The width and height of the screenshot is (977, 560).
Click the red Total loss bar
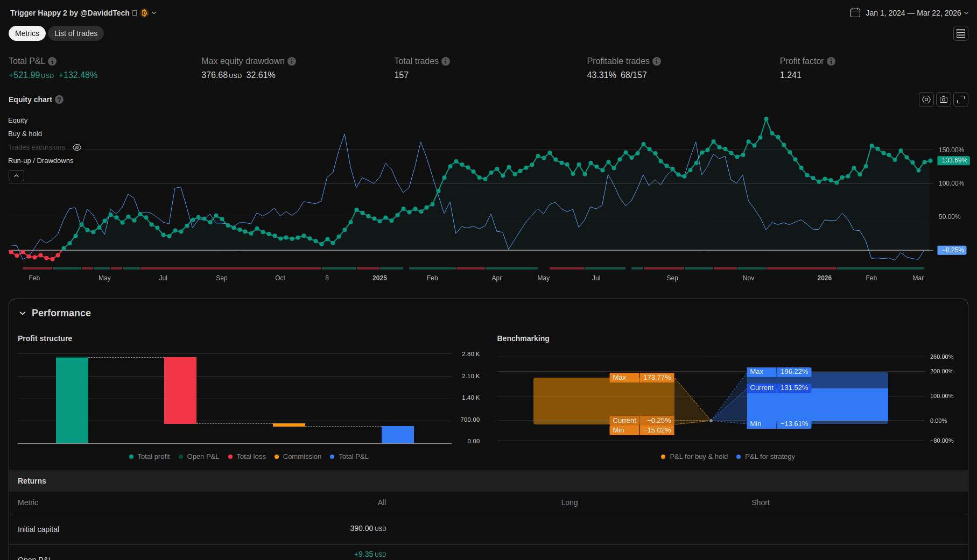click(x=180, y=391)
